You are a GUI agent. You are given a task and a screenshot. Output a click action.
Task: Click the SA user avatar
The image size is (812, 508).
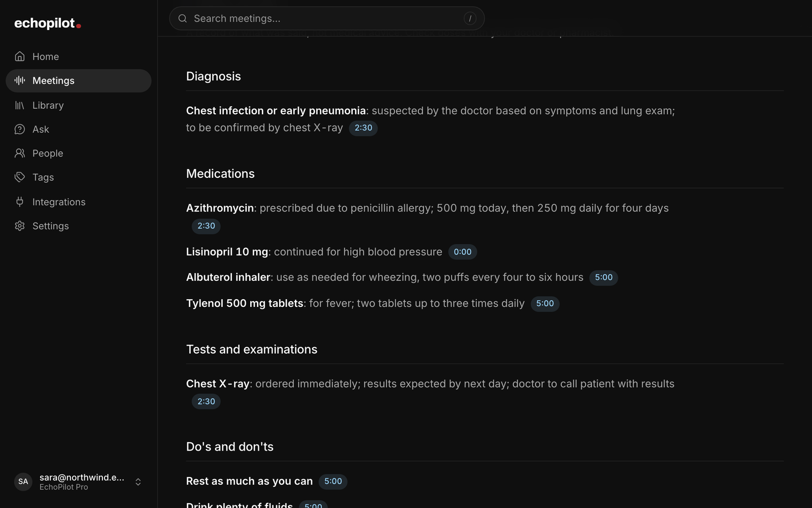tap(23, 482)
